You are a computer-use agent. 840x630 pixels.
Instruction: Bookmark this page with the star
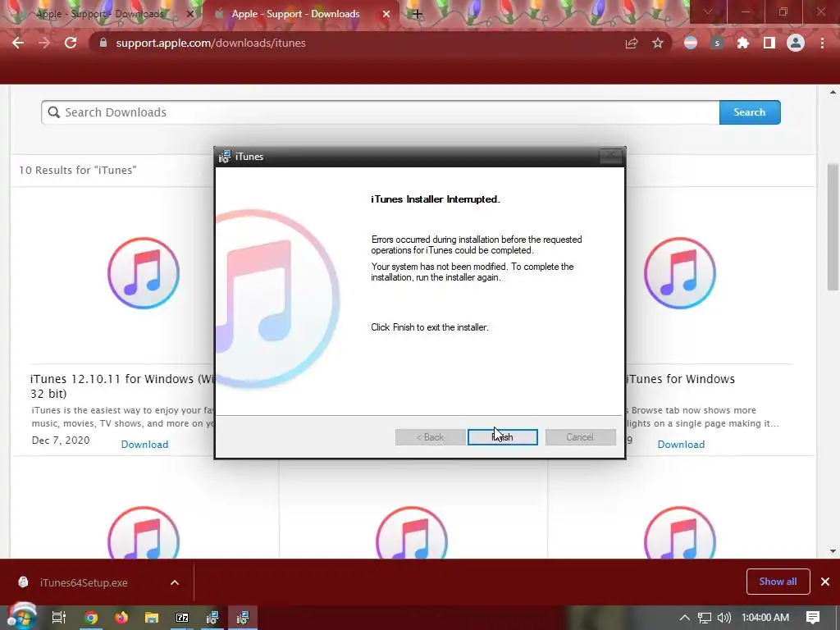658,43
